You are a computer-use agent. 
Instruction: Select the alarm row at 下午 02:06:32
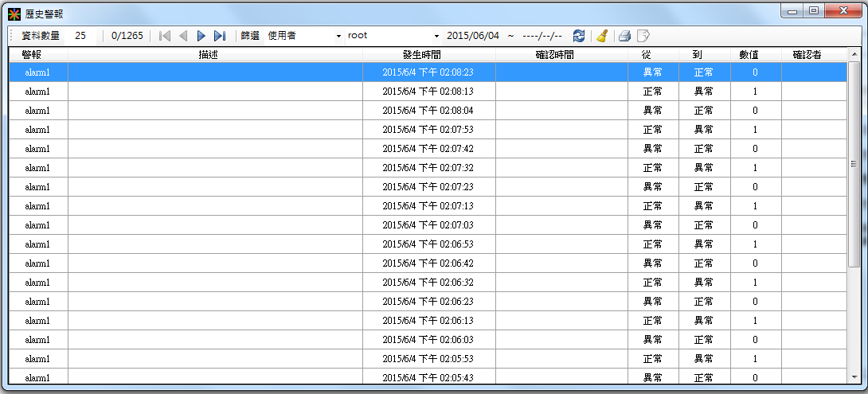click(428, 283)
